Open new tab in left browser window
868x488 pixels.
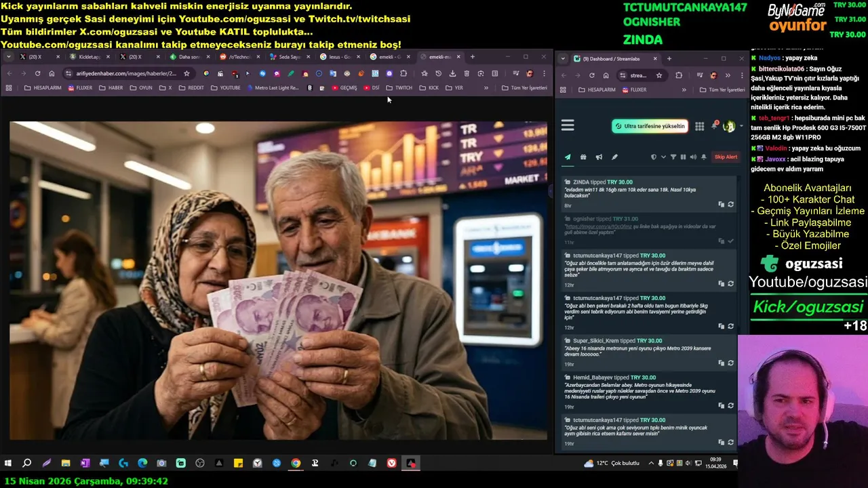[473, 57]
